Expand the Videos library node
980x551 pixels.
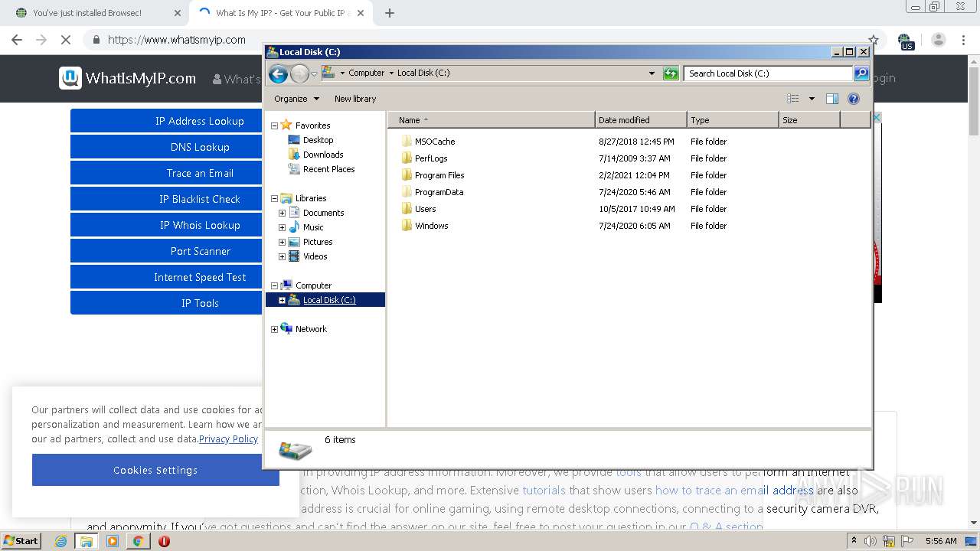pos(282,256)
